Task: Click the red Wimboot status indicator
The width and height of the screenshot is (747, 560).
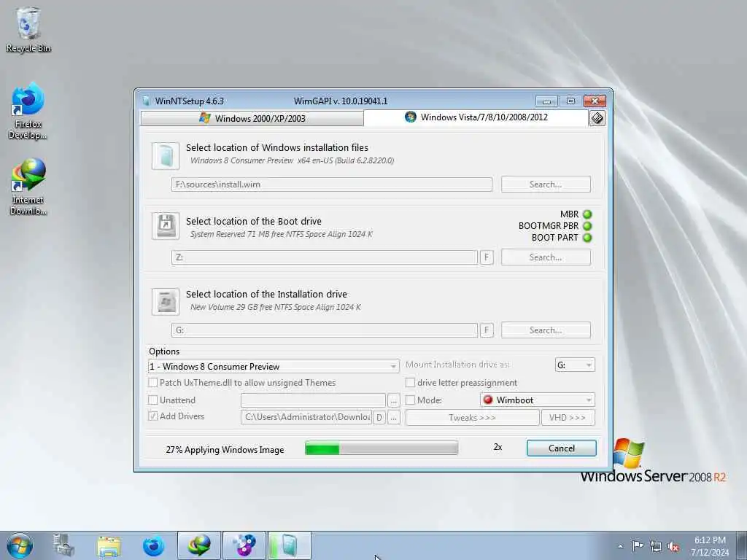Action: [488, 400]
